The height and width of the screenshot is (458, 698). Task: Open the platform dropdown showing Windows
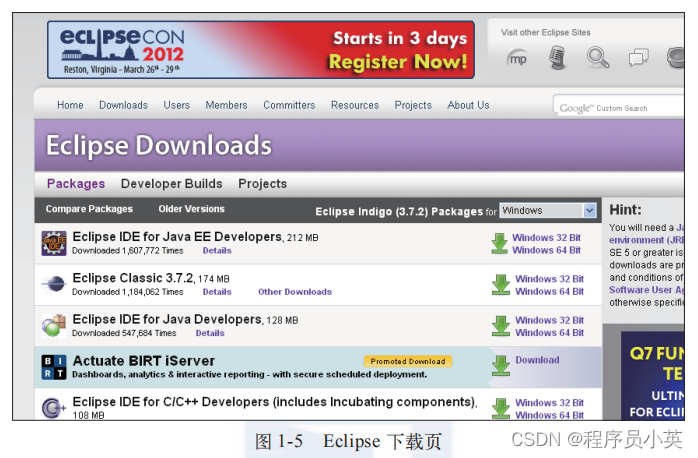click(548, 210)
